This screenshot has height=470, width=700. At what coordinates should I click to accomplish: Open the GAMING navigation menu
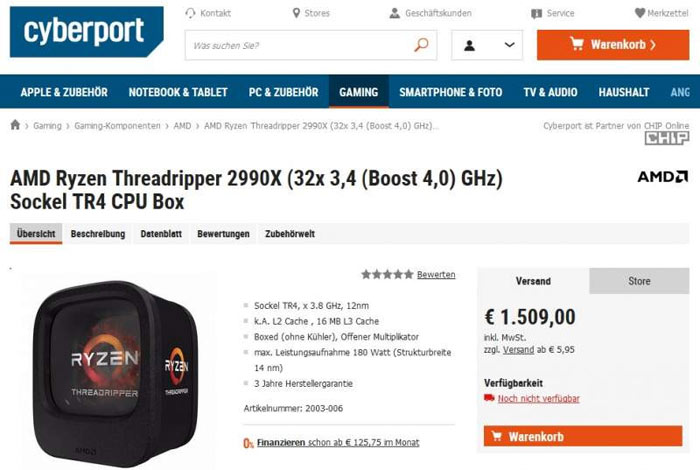pos(358,92)
